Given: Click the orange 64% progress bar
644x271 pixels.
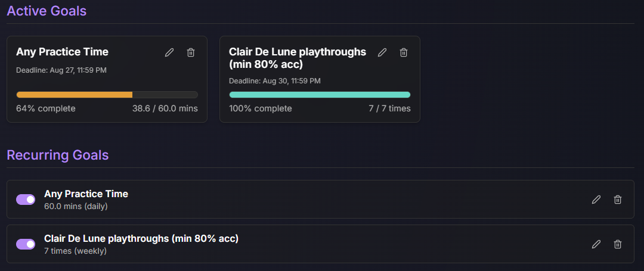Looking at the screenshot, I should coord(107,95).
